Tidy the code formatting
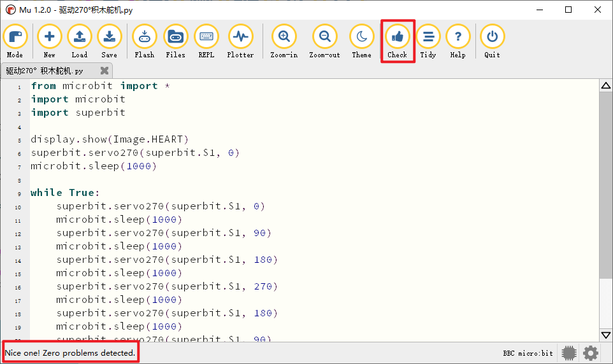The image size is (613, 364). 428,41
